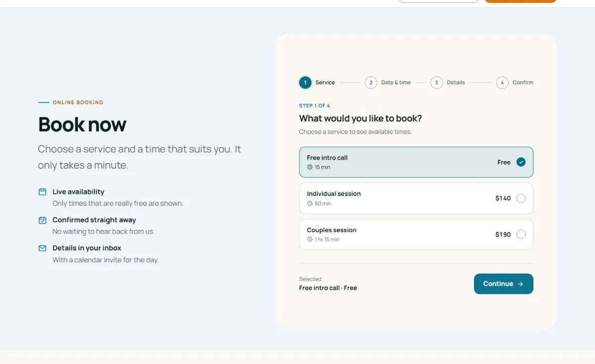Screen dimensions: 595x364
Task: Choose the Free intro call card title
Action: [x=327, y=158]
